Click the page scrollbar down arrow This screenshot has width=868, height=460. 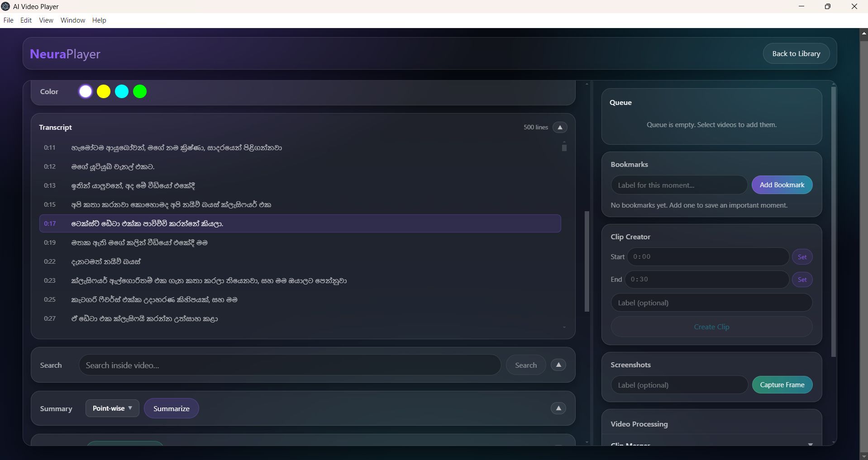coord(863,456)
